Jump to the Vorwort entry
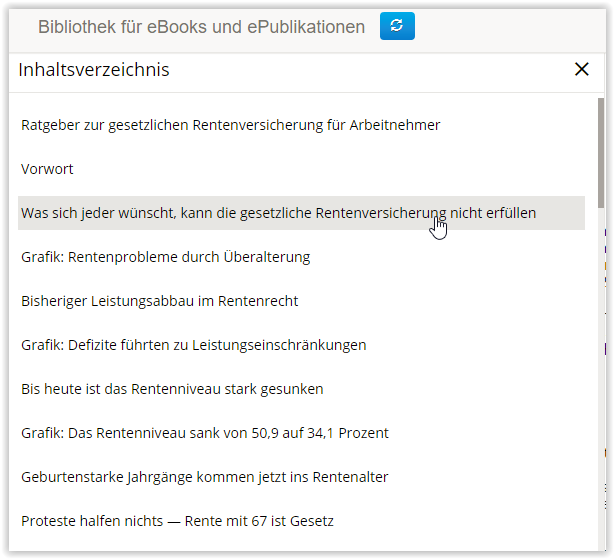Image resolution: width=614 pixels, height=559 pixels. click(47, 169)
